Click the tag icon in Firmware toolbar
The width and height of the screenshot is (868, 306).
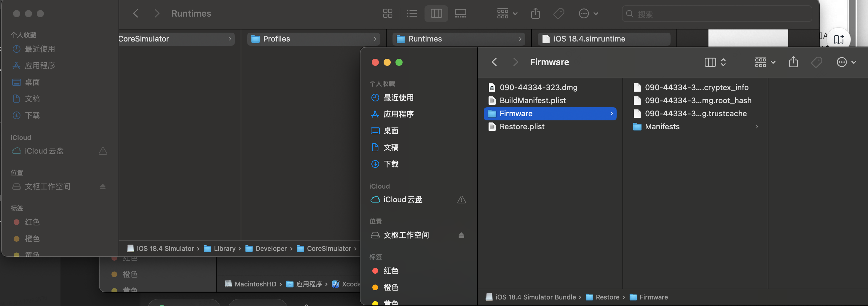pyautogui.click(x=816, y=62)
